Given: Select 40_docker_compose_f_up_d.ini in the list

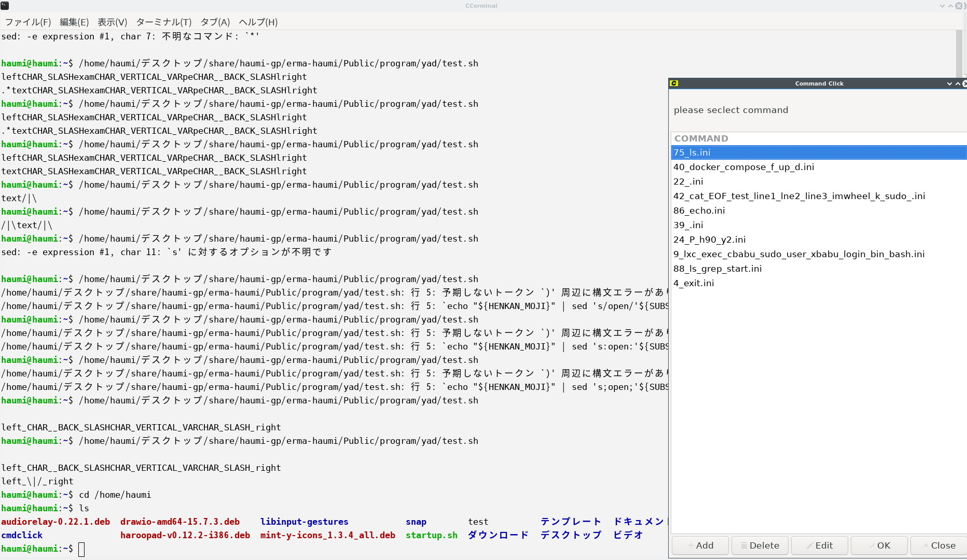Looking at the screenshot, I should 819,167.
